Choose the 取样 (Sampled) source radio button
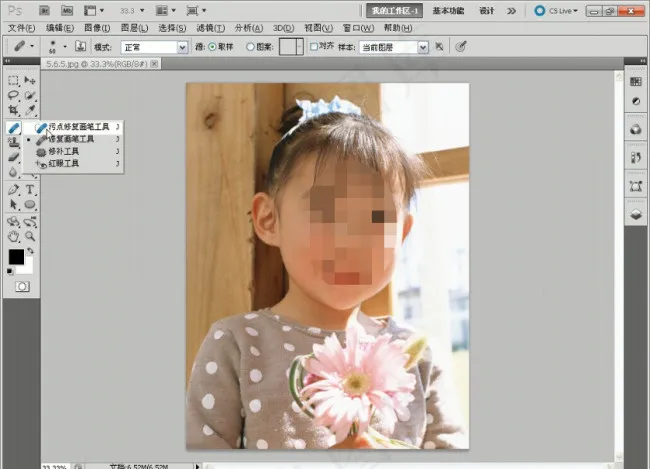Image resolution: width=650 pixels, height=469 pixels. coord(211,47)
